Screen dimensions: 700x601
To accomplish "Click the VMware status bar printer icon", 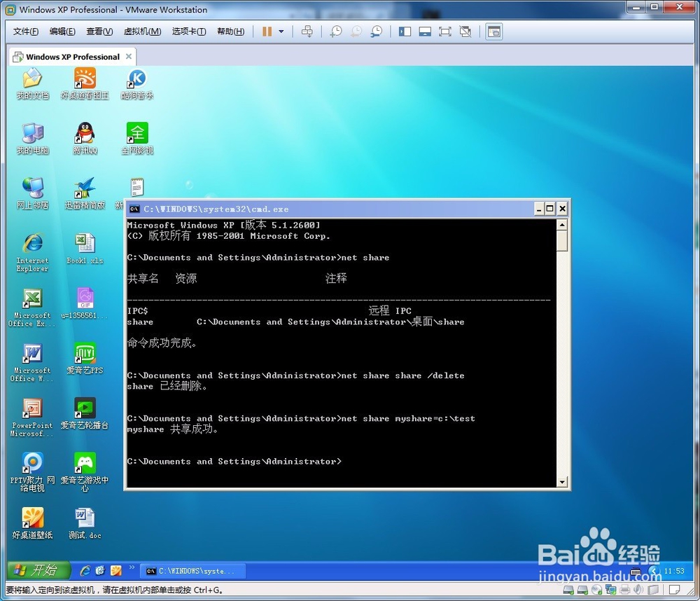I will pyautogui.click(x=625, y=590).
